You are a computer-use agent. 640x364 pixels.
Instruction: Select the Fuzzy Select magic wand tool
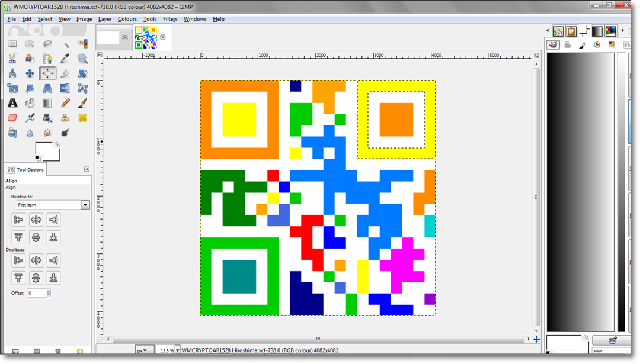[x=65, y=44]
